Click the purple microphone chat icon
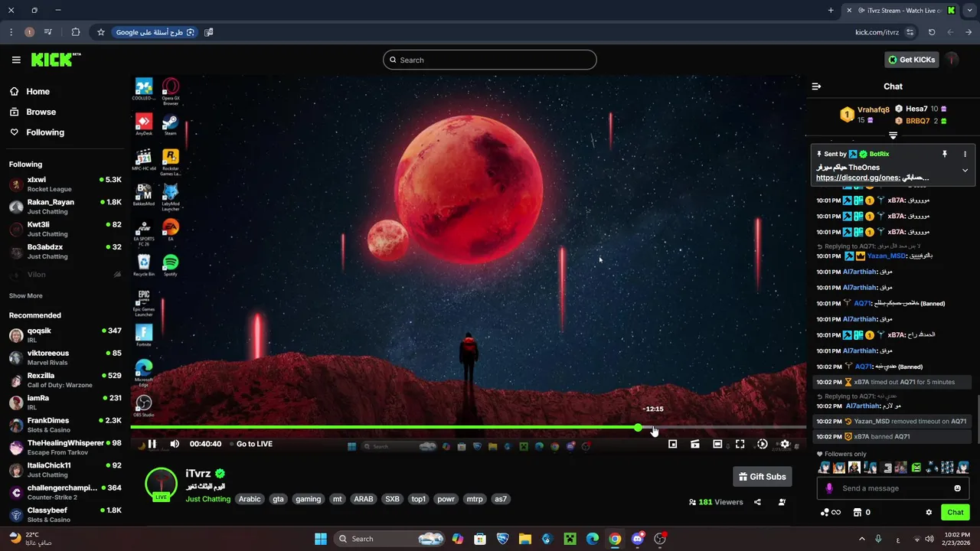Image resolution: width=980 pixels, height=551 pixels. point(829,488)
